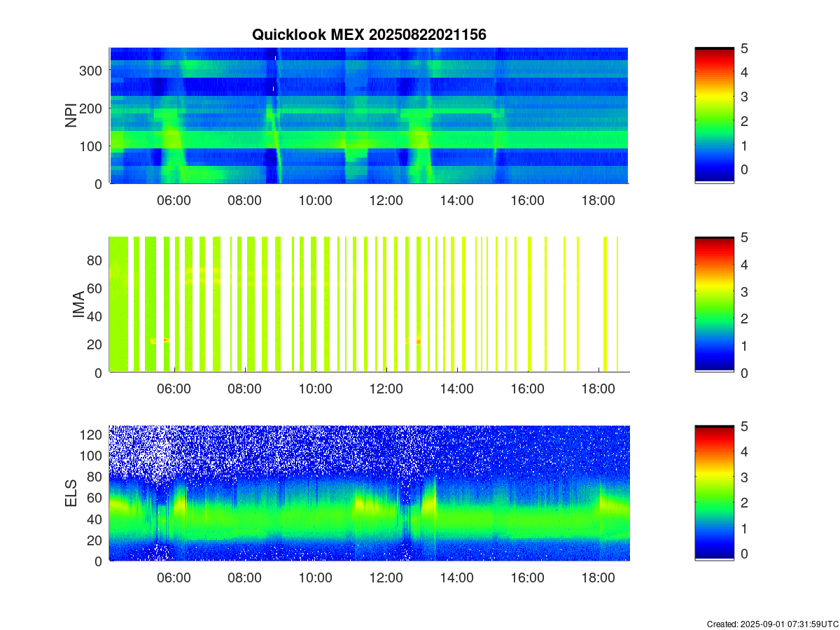The image size is (840, 630).
Task: Click the 16:00 tick label under IMA plot
Action: (x=527, y=389)
